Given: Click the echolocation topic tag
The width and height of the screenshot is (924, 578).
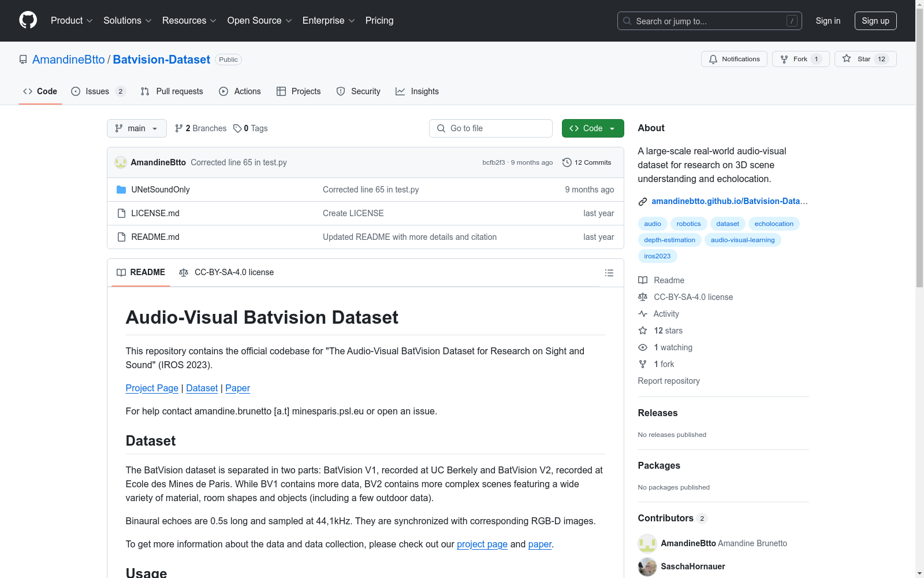Looking at the screenshot, I should pyautogui.click(x=774, y=224).
